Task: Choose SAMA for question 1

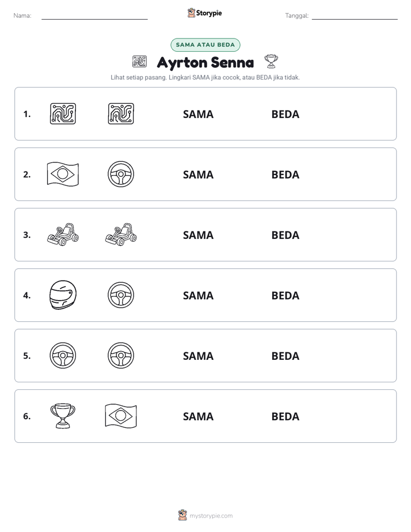Action: coord(198,115)
